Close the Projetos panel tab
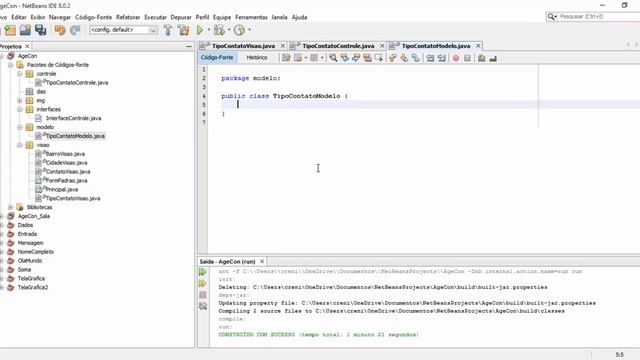 pos(27,47)
